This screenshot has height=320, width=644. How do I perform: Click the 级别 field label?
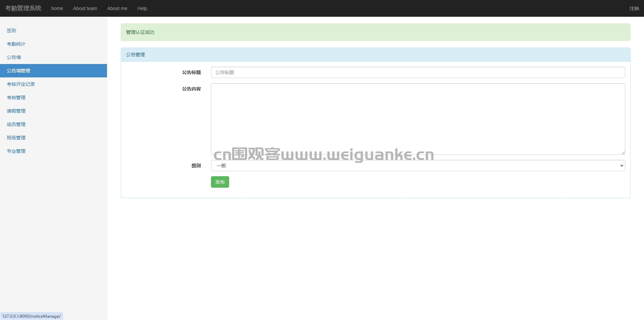tap(196, 166)
